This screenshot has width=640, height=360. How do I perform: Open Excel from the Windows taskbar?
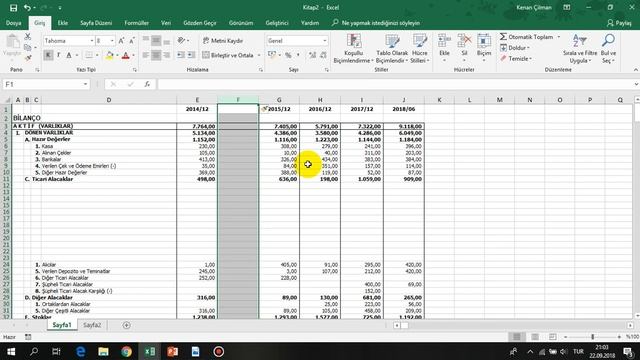[150, 351]
